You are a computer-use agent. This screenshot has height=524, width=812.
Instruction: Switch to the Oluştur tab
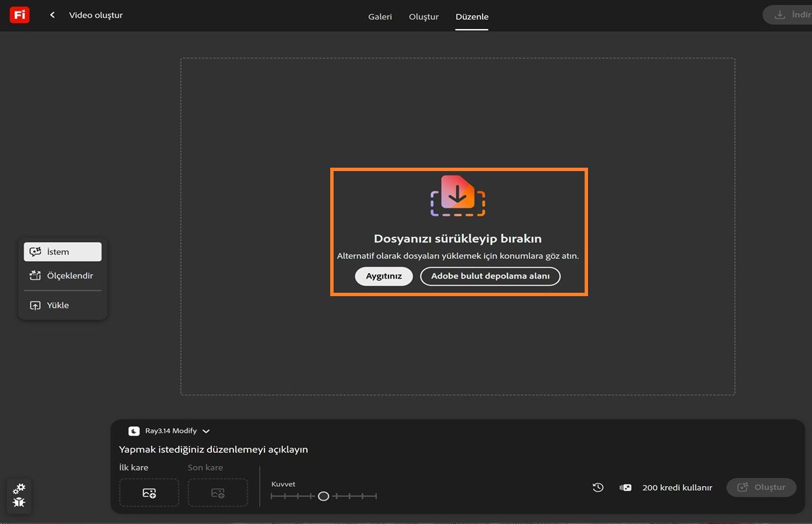pyautogui.click(x=424, y=16)
